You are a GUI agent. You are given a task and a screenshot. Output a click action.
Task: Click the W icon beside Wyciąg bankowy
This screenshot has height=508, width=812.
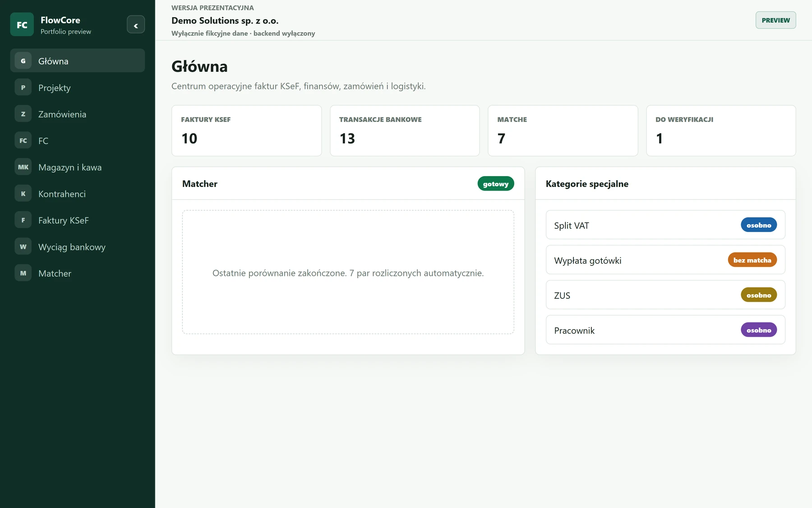tap(23, 247)
